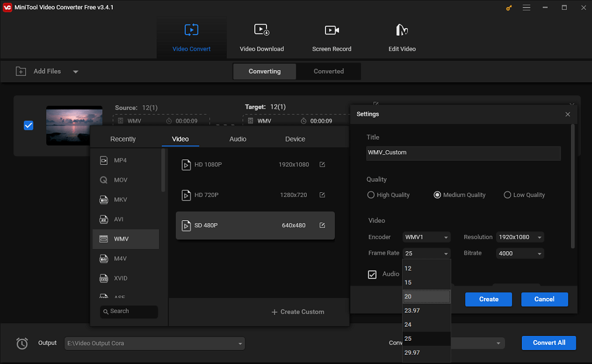Image resolution: width=592 pixels, height=364 pixels.
Task: Click the Convert All button
Action: click(549, 343)
